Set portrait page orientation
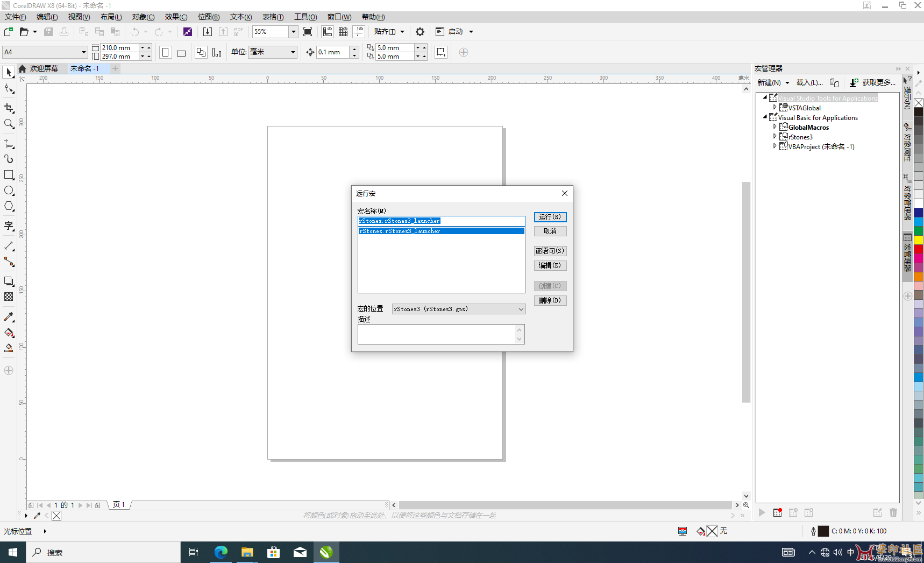The image size is (924, 563). 166,52
